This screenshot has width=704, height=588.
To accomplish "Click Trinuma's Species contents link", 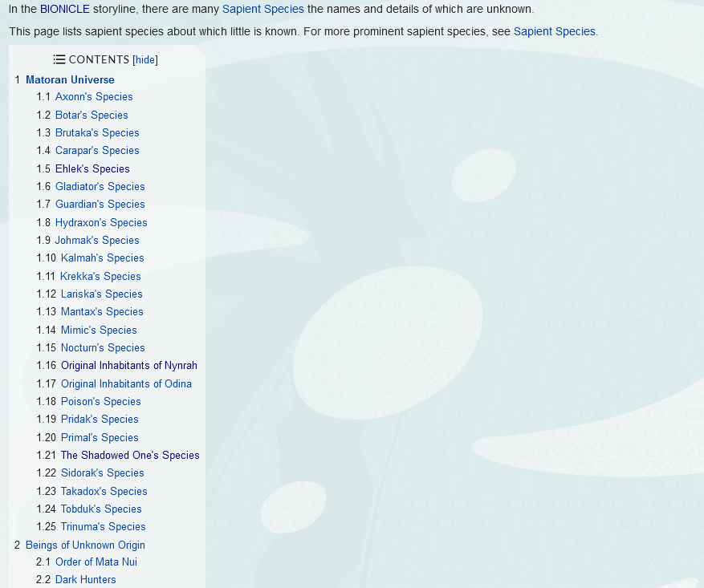I will coord(103,527).
